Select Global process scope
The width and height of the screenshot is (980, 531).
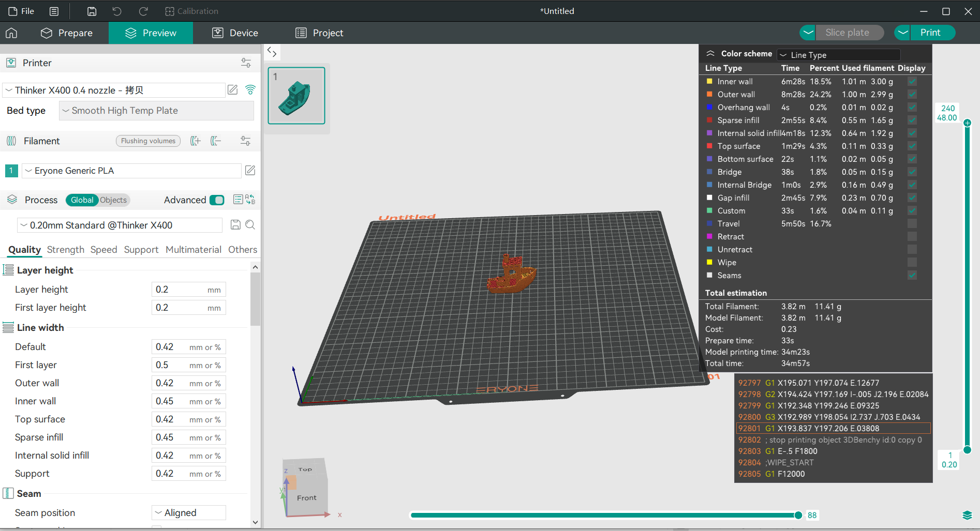pyautogui.click(x=82, y=200)
